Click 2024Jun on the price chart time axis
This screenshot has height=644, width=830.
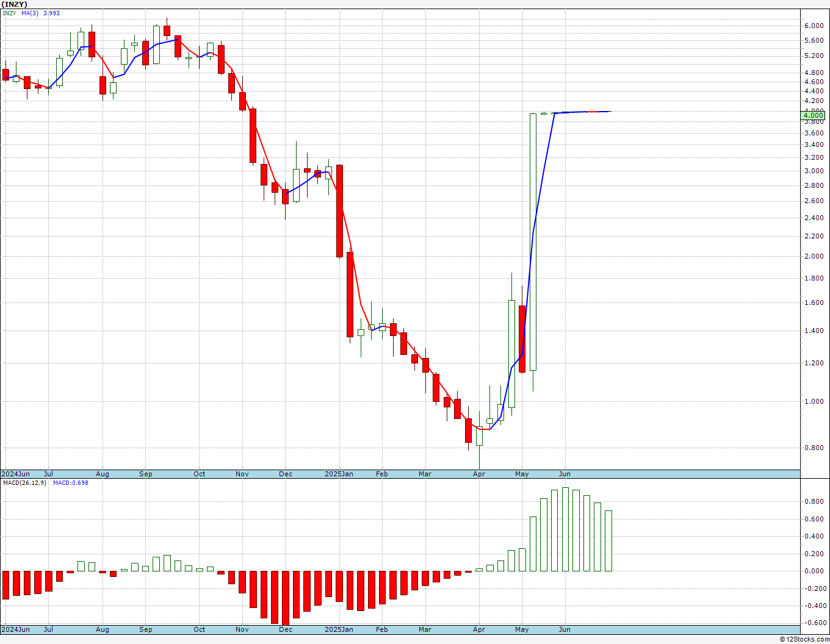(x=15, y=474)
